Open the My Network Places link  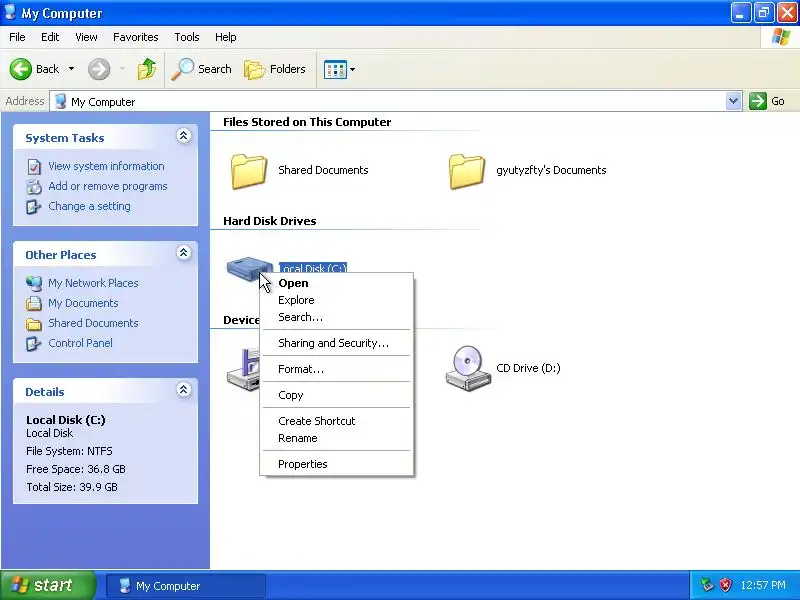click(93, 283)
